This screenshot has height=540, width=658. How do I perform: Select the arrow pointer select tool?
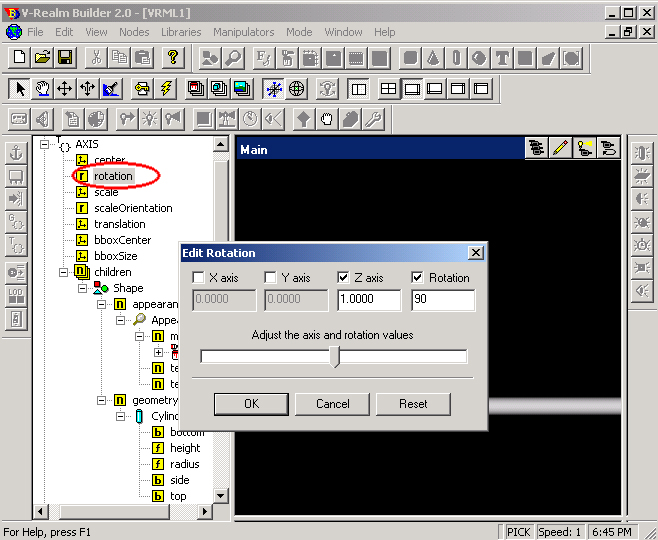coord(19,89)
